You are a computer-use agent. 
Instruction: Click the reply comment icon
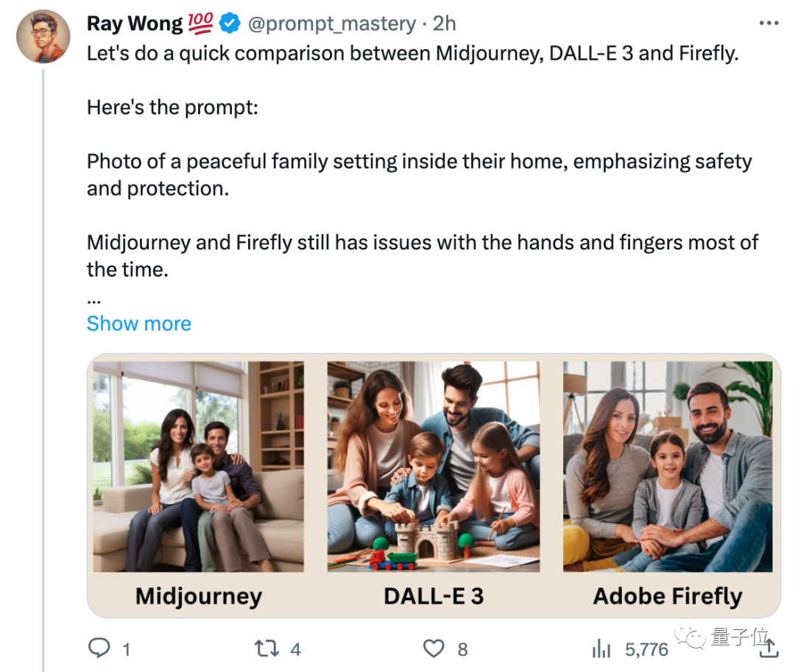[x=99, y=648]
